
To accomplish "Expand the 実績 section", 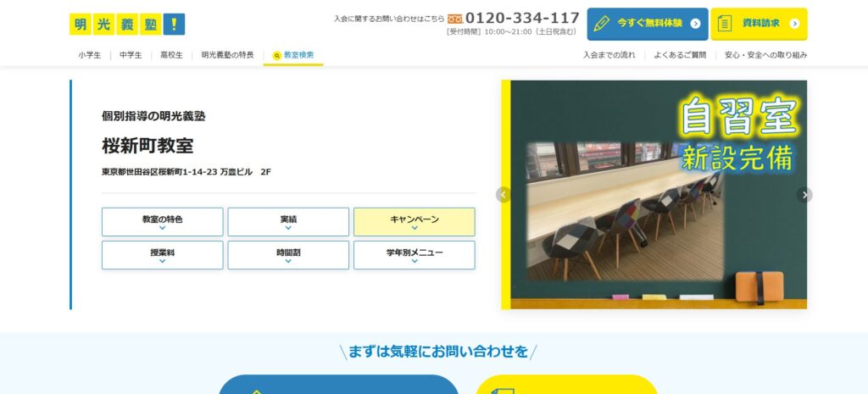I will (x=288, y=222).
